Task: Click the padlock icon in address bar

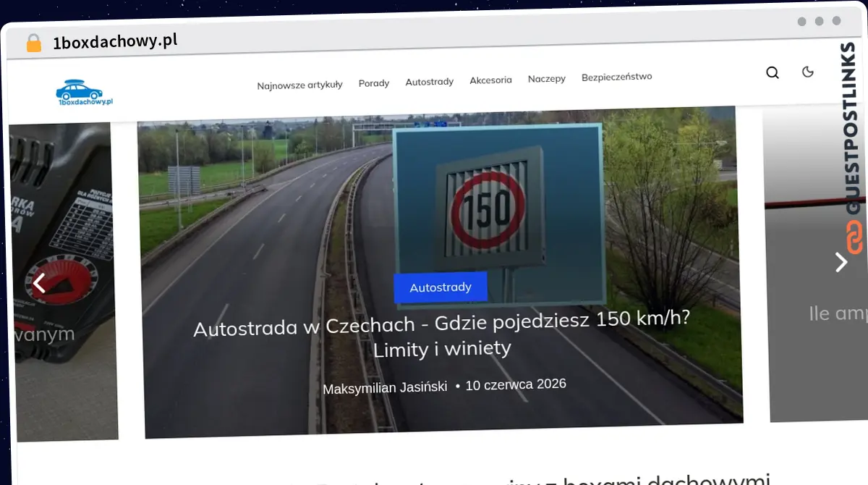Action: coord(33,43)
